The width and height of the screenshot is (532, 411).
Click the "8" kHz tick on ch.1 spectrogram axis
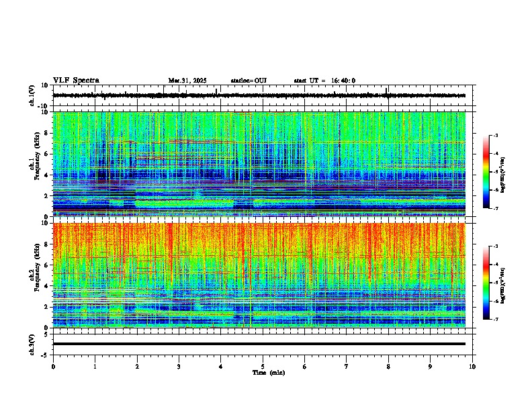(46, 133)
